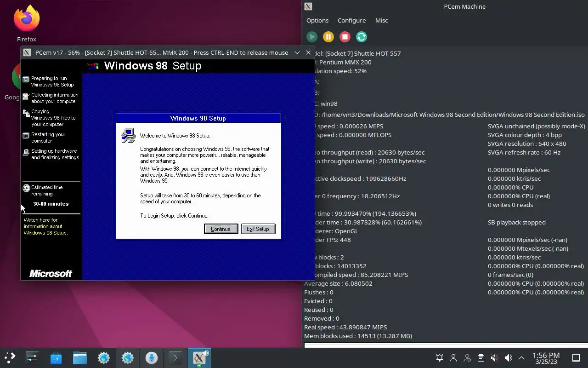Click the PCem taskbar entry

tap(199, 358)
